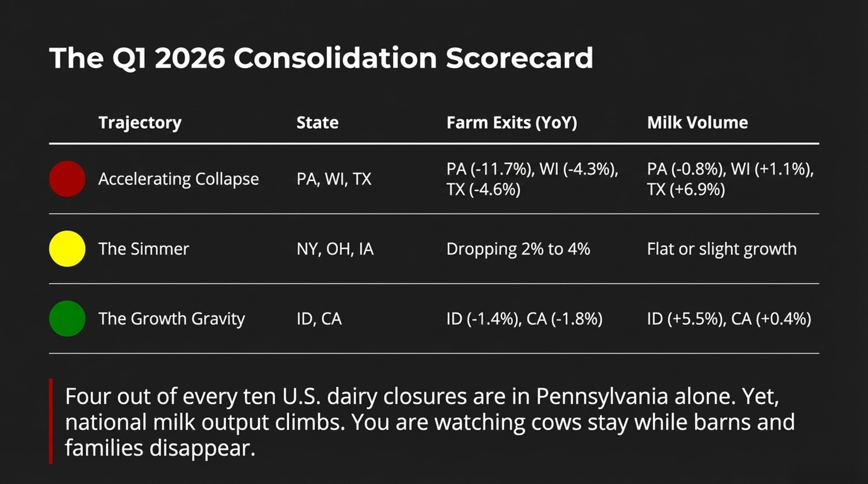The width and height of the screenshot is (868, 484).
Task: Click the green Growth Gravity status circle
Action: [67, 318]
